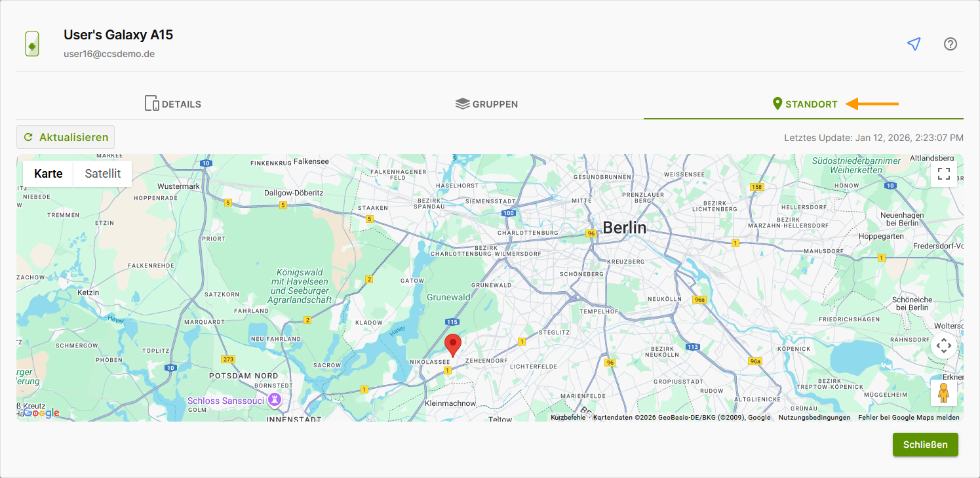The width and height of the screenshot is (980, 478).
Task: Click the GATOW map label
Action: 413,281
